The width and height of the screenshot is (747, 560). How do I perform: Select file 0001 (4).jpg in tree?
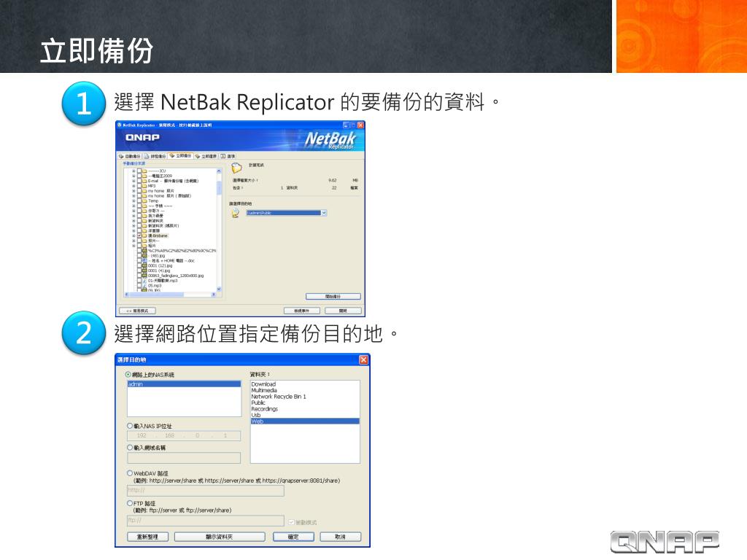[158, 271]
